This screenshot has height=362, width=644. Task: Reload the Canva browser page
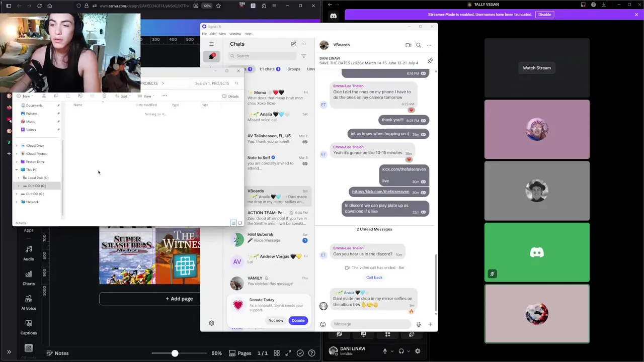[40, 6]
